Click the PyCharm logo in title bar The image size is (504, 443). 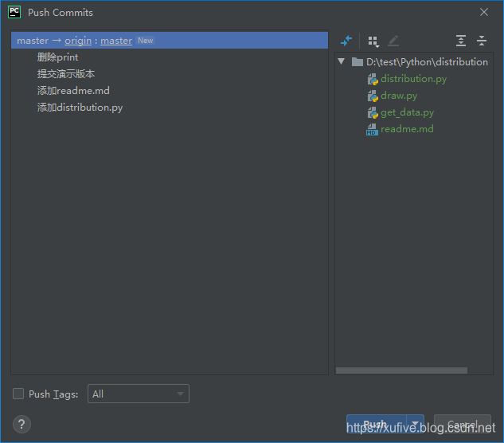point(14,12)
